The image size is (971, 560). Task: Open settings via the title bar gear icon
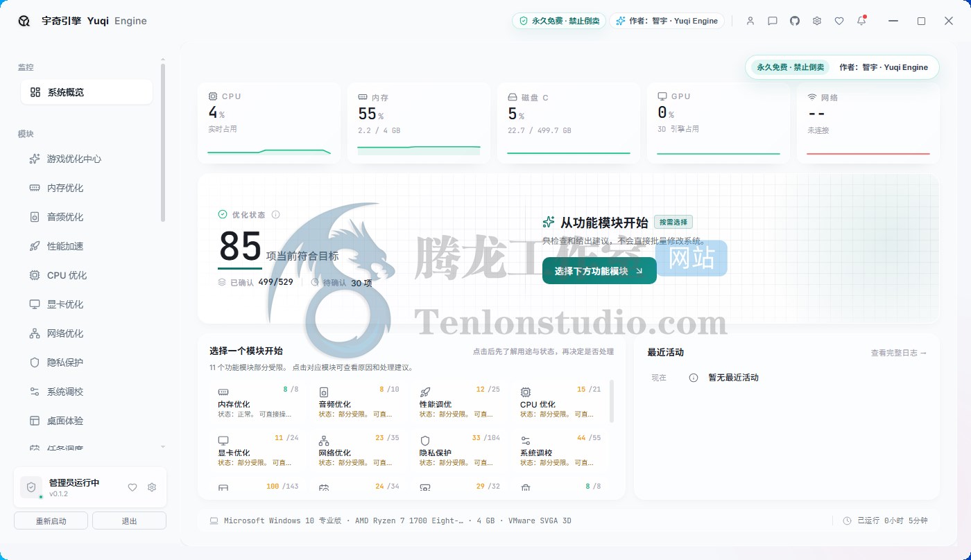coord(817,21)
